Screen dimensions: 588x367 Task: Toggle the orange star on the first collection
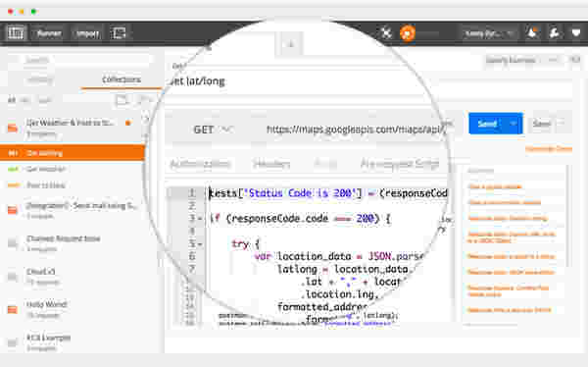[128, 123]
